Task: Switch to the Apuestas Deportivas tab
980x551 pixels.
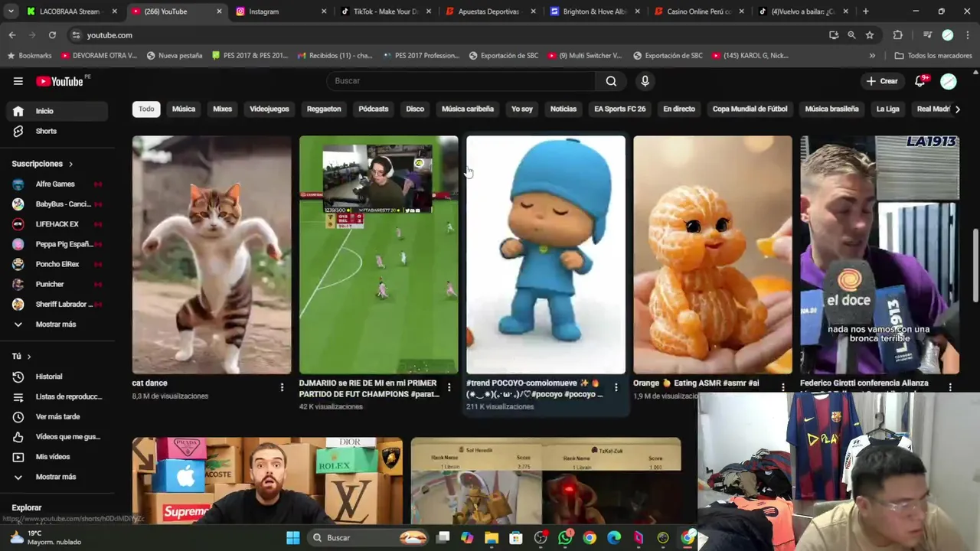Action: pos(488,11)
